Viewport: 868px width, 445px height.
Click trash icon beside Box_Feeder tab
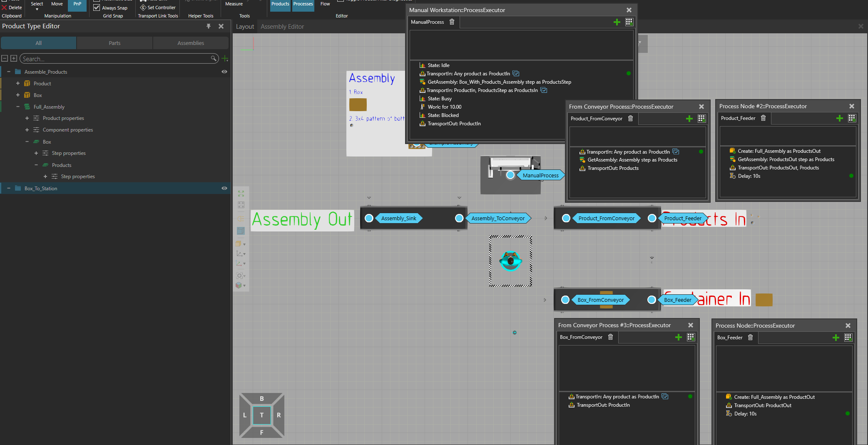750,338
